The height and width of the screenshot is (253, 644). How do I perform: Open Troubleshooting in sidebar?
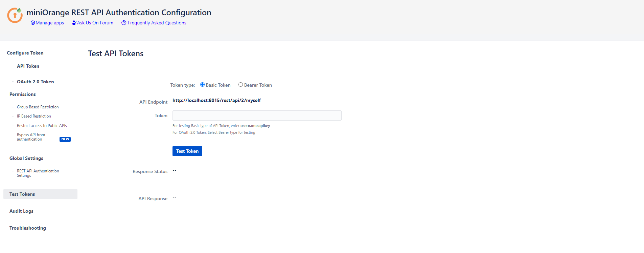coord(28,228)
